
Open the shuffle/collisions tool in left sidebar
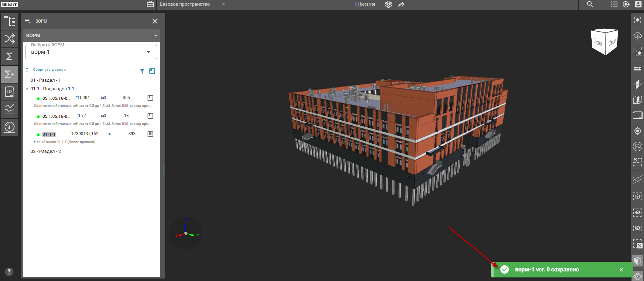(x=10, y=39)
